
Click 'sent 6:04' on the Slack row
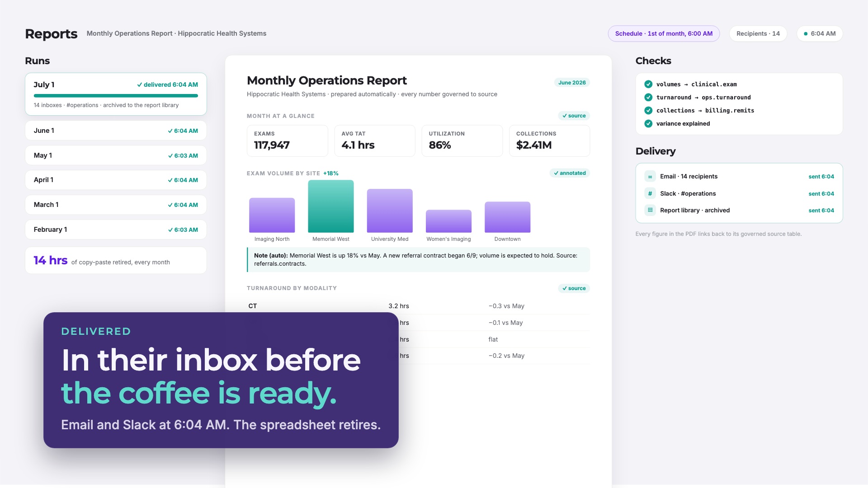pyautogui.click(x=821, y=194)
